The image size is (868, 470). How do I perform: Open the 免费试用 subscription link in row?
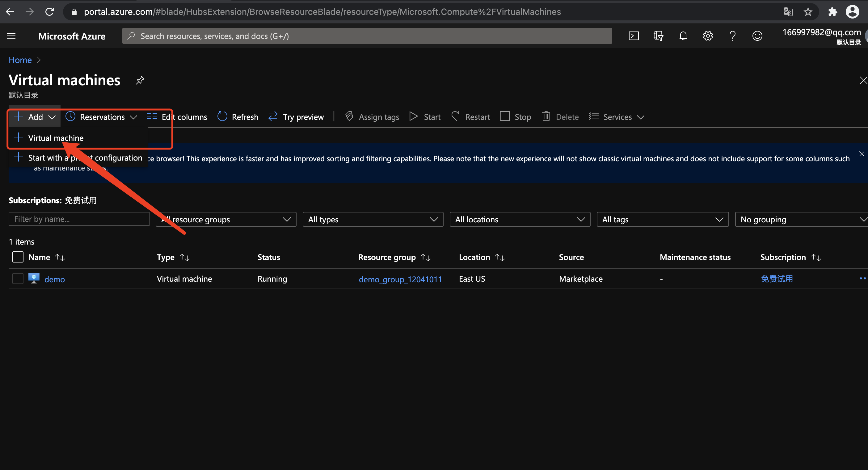point(777,279)
